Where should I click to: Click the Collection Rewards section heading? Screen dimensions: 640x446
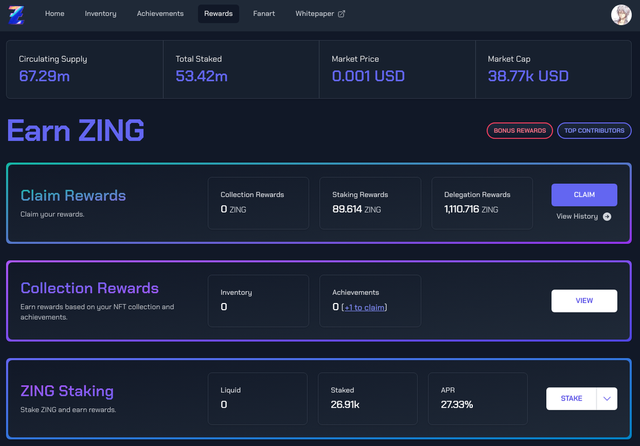coord(89,288)
